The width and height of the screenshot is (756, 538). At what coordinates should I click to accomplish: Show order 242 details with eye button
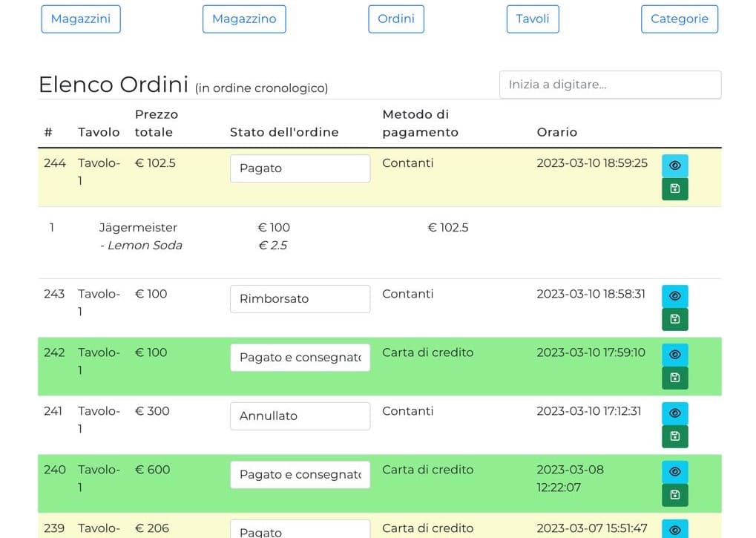coord(674,355)
